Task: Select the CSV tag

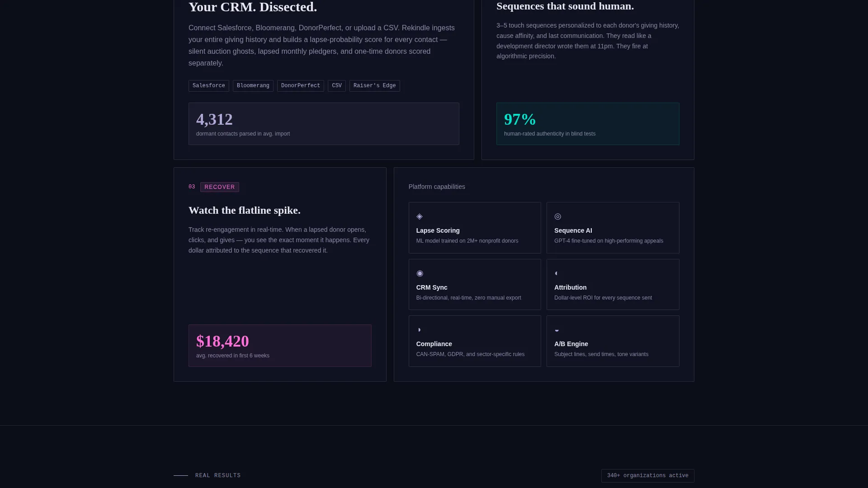Action: click(337, 86)
